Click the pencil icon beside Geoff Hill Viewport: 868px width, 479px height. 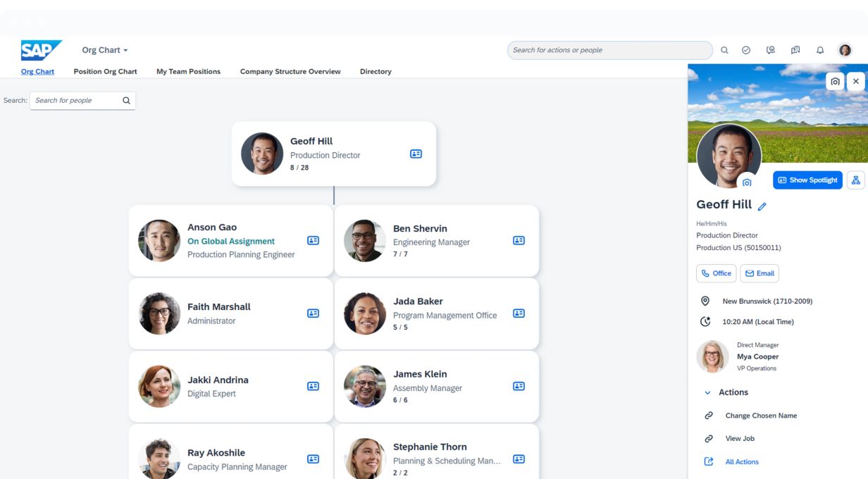click(762, 206)
